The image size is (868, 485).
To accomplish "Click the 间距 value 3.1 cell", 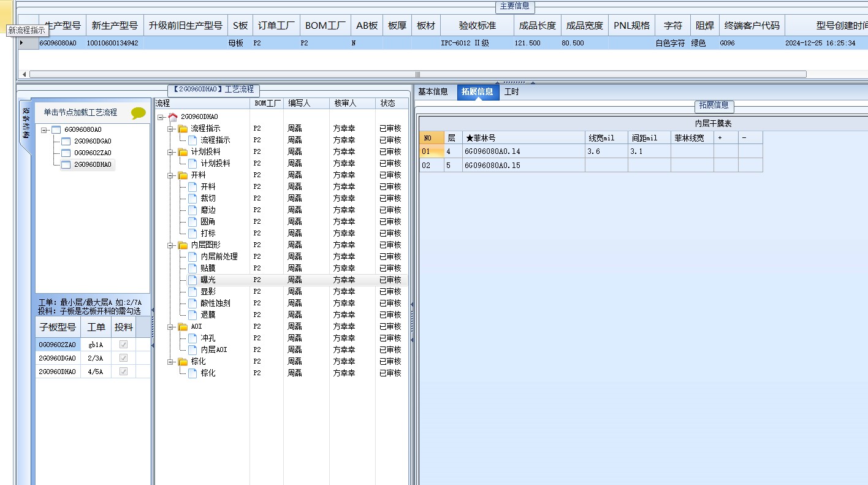I will pos(650,151).
